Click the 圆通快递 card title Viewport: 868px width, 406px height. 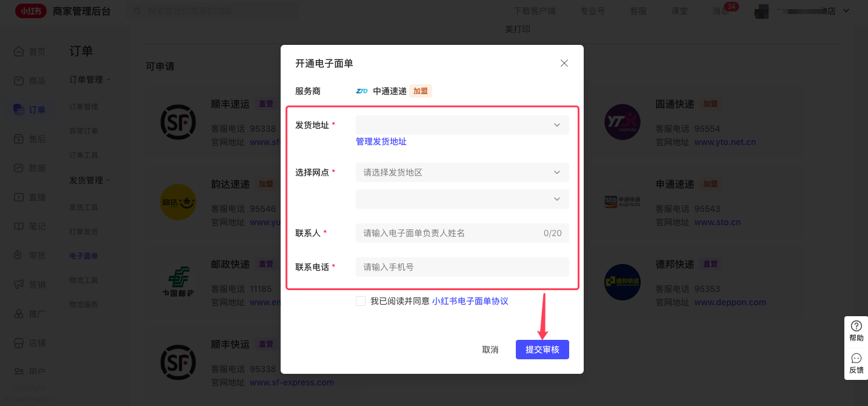675,104
